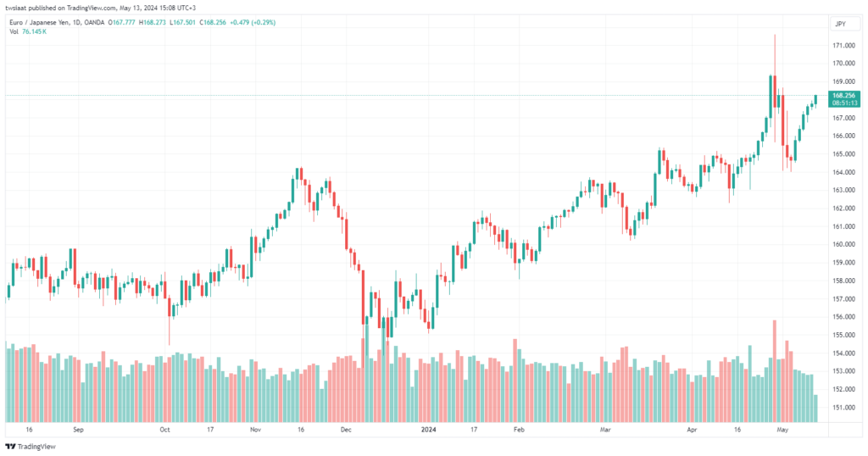This screenshot has width=868, height=456.
Task: Click the 2024 marker on time axis
Action: click(x=430, y=430)
